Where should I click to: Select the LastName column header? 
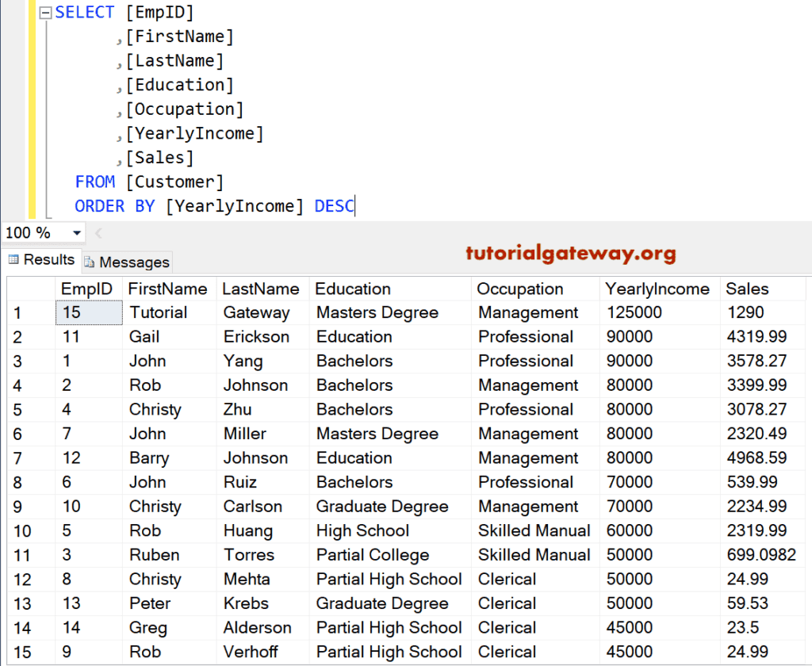[262, 289]
